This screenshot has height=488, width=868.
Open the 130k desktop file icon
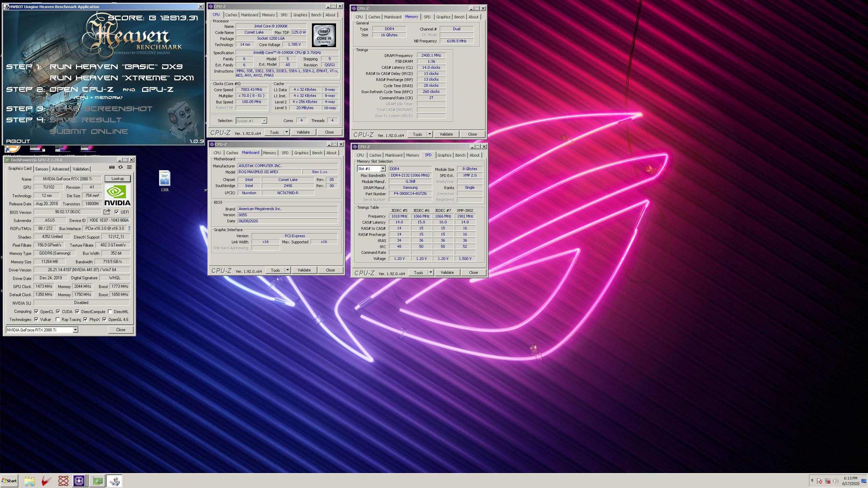click(165, 181)
